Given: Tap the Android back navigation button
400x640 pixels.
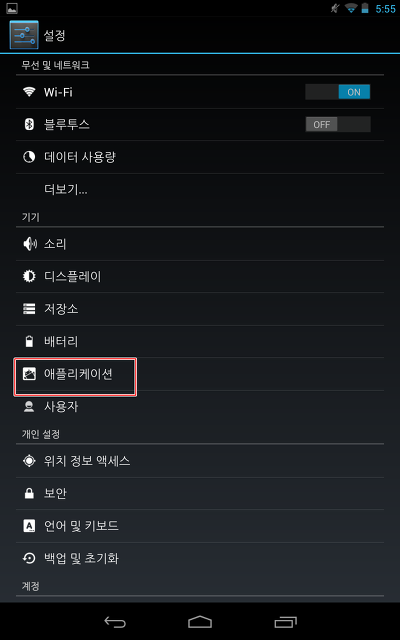Looking at the screenshot, I should [x=115, y=622].
